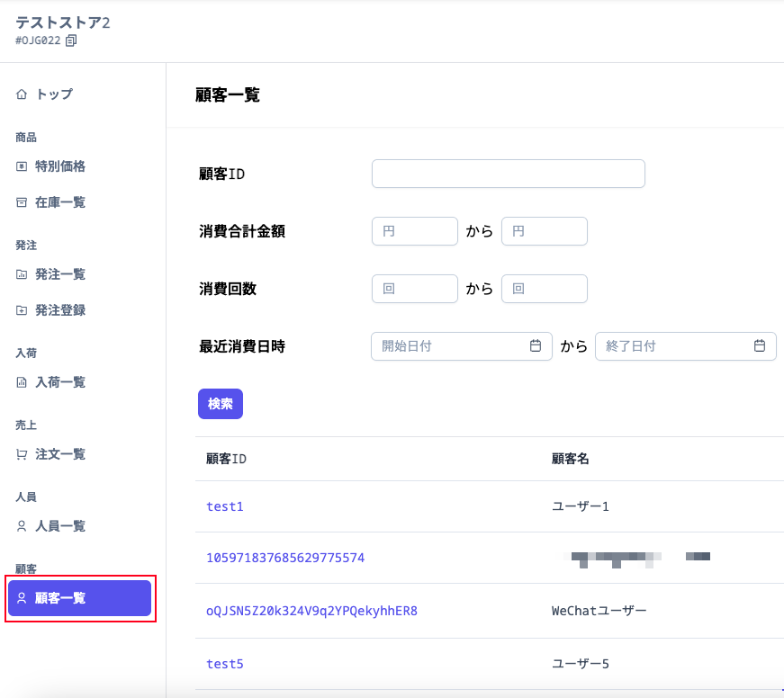784x698 pixels.
Task: Open calendar icon in 開始日付 field
Action: (x=536, y=345)
